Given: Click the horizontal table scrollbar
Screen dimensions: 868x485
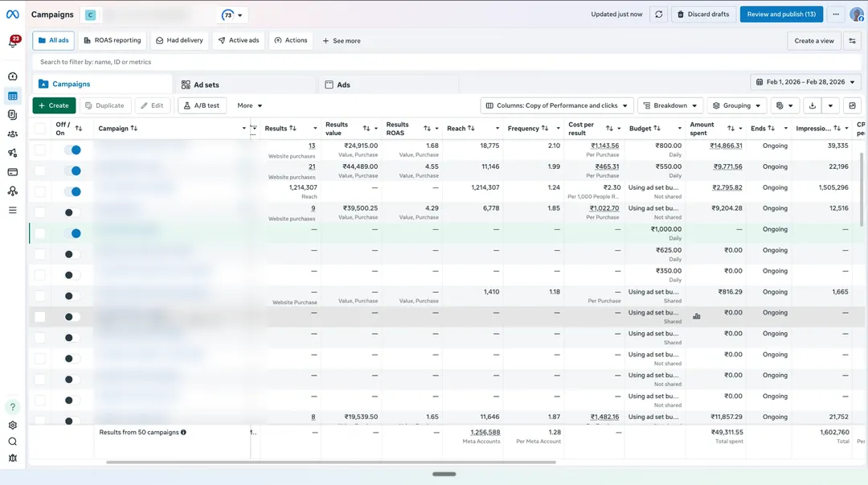Looking at the screenshot, I should click(331, 462).
